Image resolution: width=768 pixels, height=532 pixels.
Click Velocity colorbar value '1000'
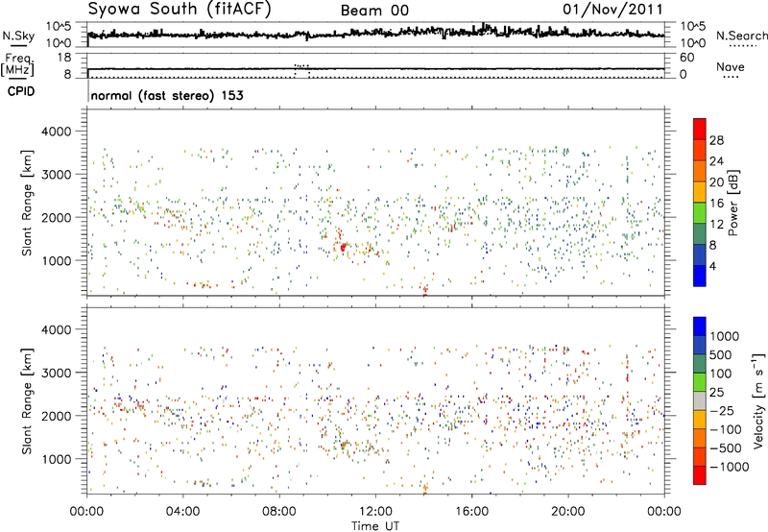tap(725, 336)
